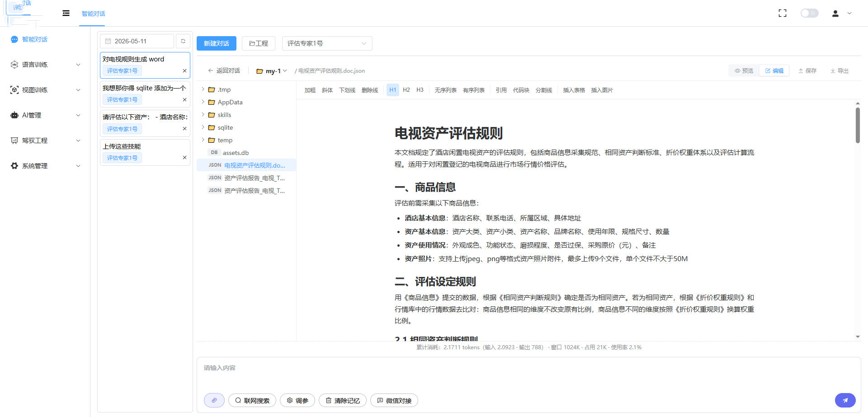Insert 有序列表 numbered list
The height and width of the screenshot is (417, 868).
click(x=474, y=90)
